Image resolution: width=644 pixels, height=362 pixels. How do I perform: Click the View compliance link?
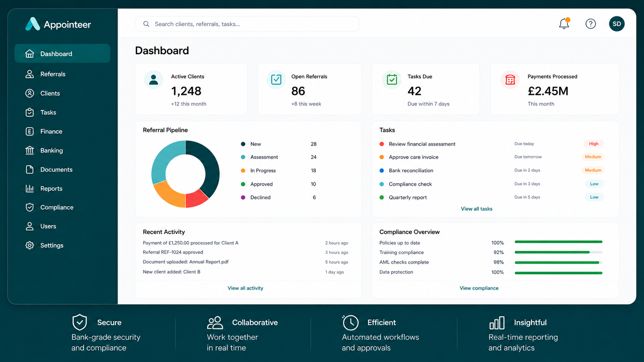click(479, 288)
